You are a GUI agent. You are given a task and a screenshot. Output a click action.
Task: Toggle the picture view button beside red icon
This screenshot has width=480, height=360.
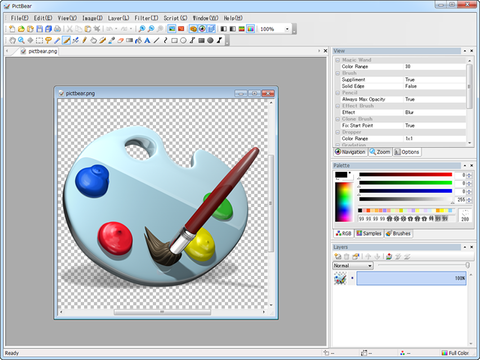172,29
